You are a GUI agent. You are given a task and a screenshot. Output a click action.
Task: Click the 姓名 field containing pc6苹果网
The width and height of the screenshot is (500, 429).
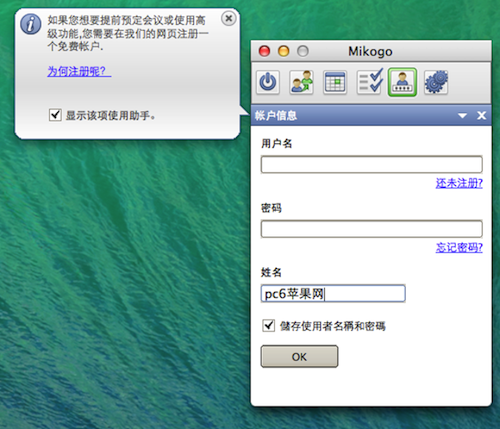click(333, 293)
